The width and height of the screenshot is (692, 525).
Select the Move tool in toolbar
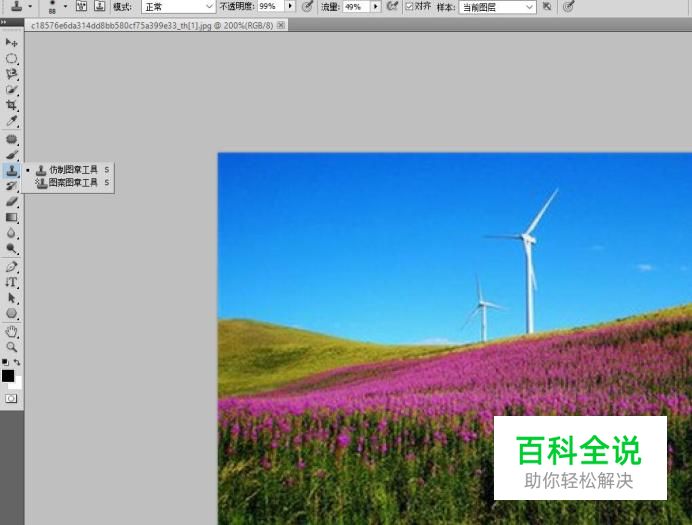12,43
